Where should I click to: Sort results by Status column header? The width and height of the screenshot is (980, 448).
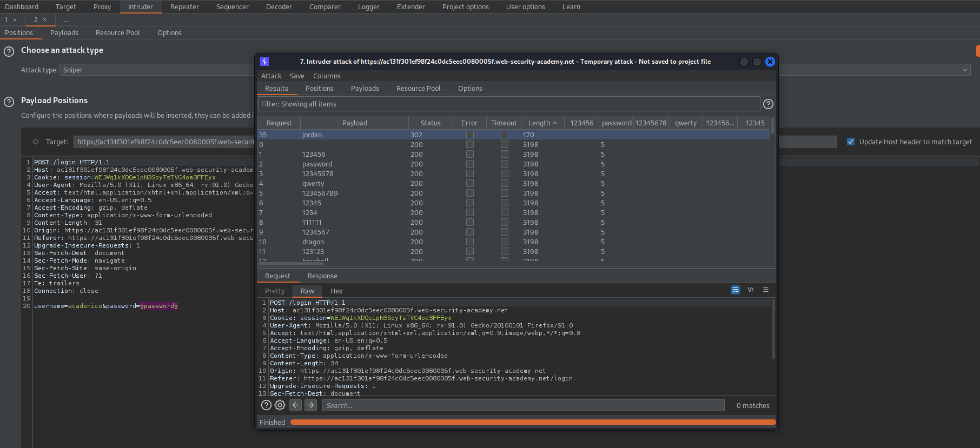tap(431, 123)
